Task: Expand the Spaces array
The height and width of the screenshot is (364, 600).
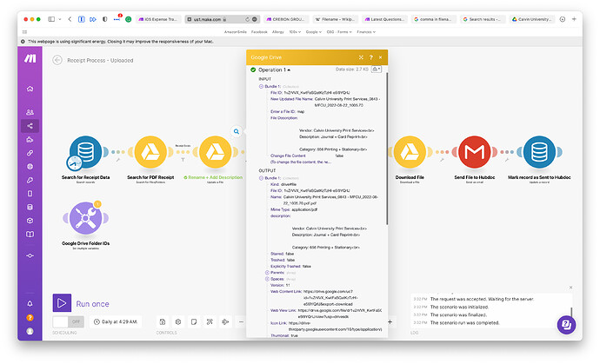Action: [267, 279]
